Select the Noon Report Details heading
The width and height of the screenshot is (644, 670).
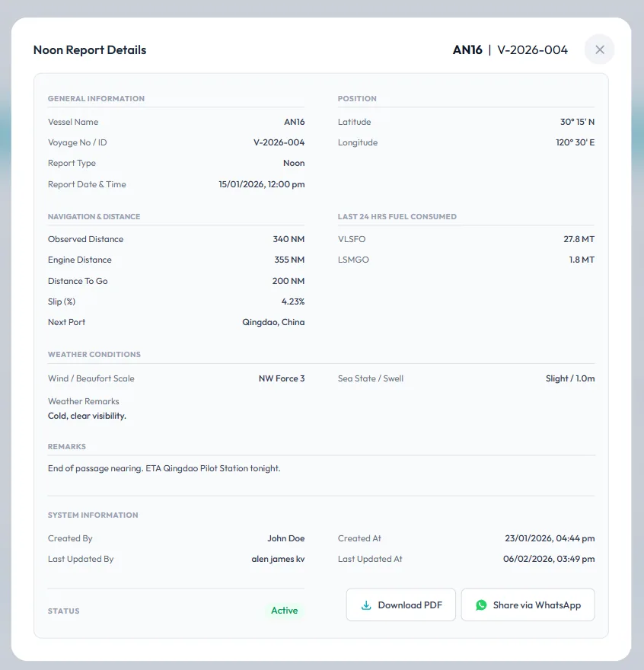point(90,50)
